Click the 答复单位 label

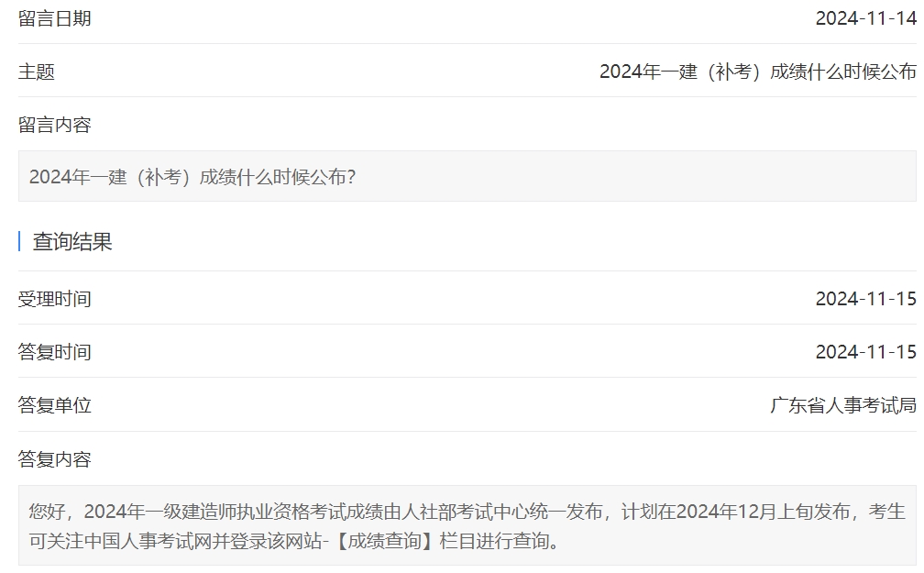55,405
